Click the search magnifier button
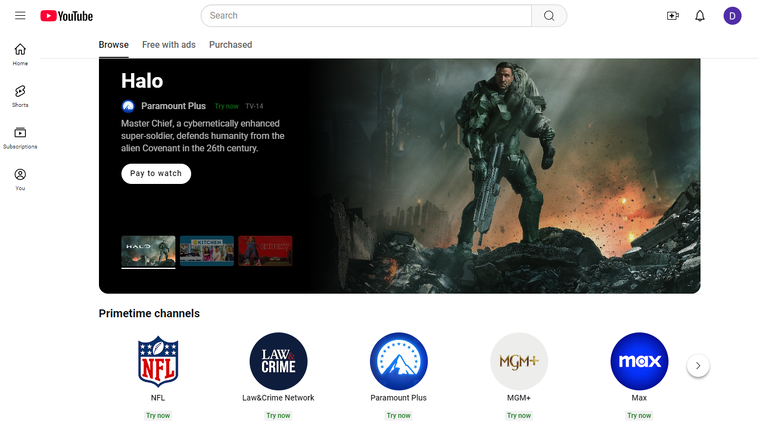 pyautogui.click(x=549, y=15)
